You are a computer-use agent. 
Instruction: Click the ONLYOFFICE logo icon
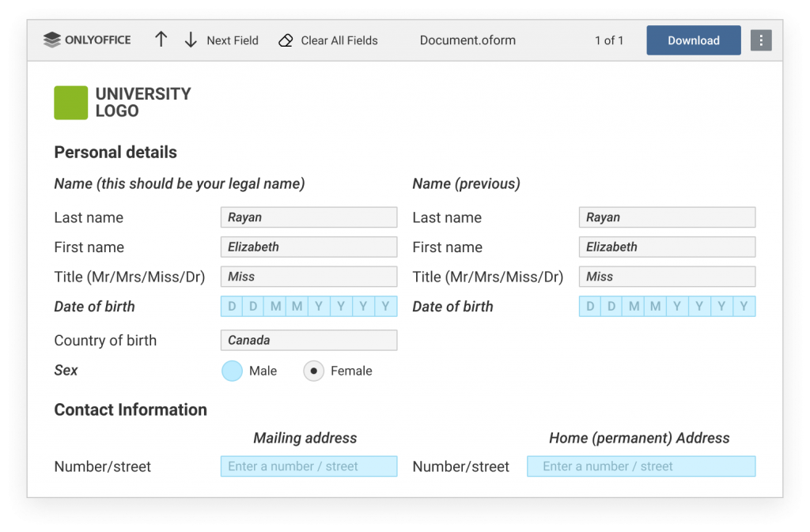click(53, 40)
